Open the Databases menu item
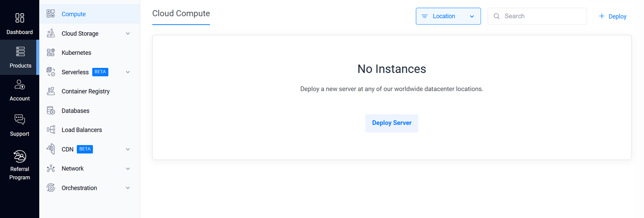The height and width of the screenshot is (218, 644). tap(90, 110)
